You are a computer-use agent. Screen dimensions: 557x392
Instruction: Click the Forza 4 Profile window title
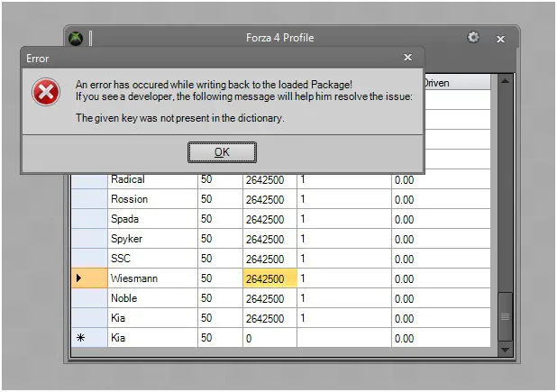(280, 38)
